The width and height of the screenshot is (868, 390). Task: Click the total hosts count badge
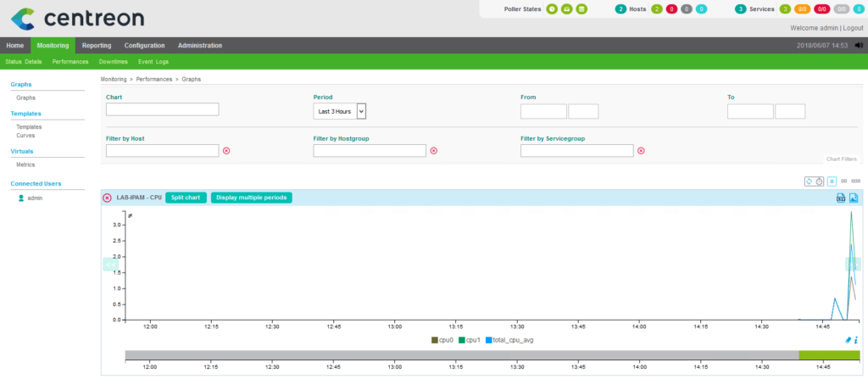(620, 8)
